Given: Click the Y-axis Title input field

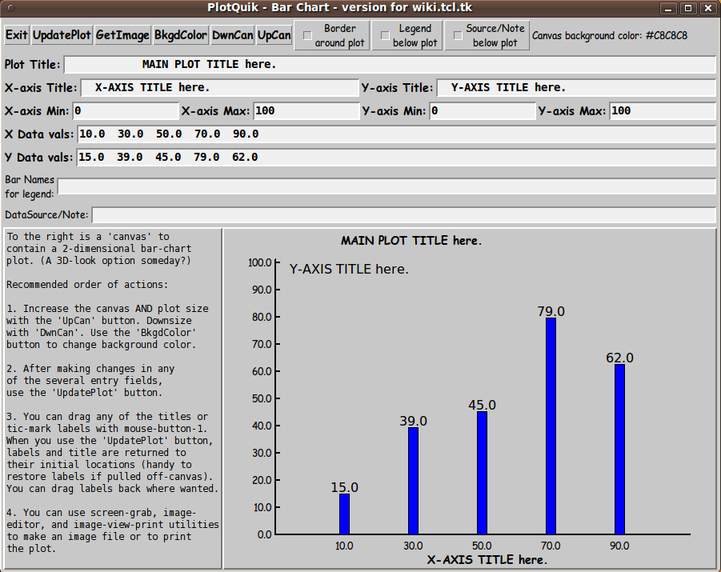Looking at the screenshot, I should tap(576, 87).
